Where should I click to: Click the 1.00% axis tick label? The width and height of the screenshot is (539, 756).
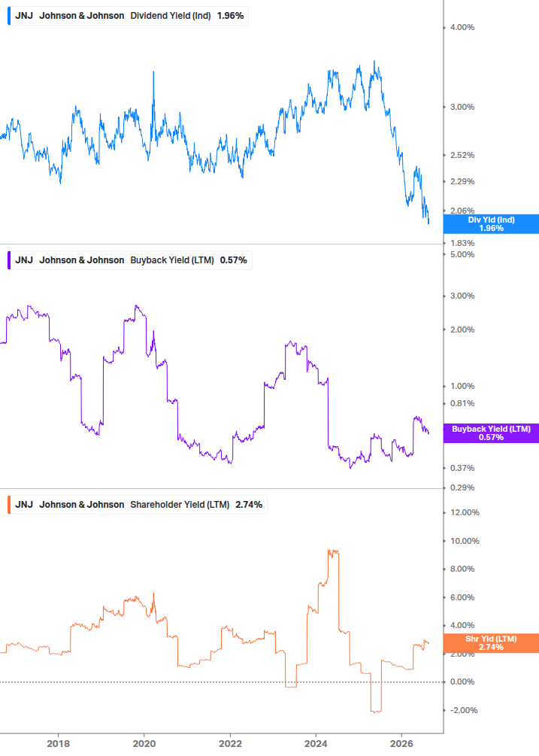(462, 386)
